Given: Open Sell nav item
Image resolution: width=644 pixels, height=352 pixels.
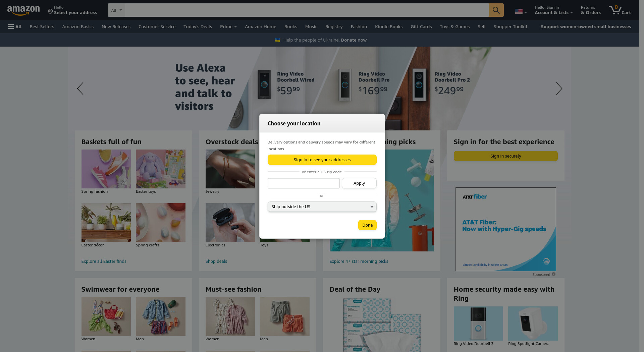Looking at the screenshot, I should pyautogui.click(x=482, y=26).
